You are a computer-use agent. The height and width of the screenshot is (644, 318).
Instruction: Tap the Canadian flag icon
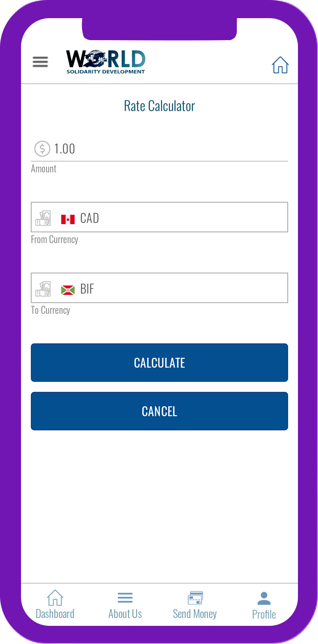click(x=68, y=219)
